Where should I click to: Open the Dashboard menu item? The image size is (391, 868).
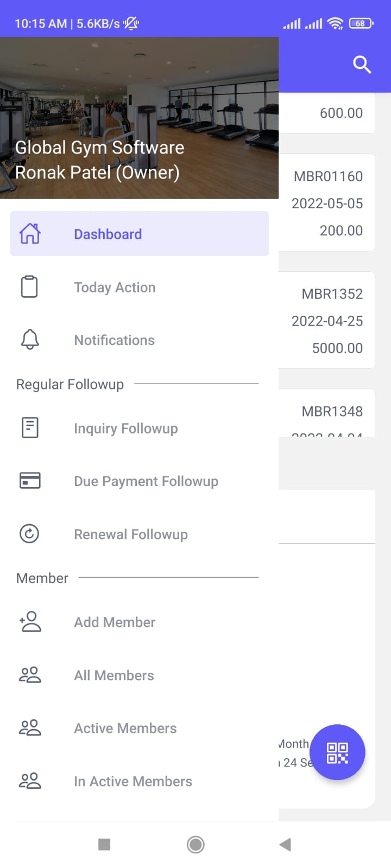click(140, 234)
